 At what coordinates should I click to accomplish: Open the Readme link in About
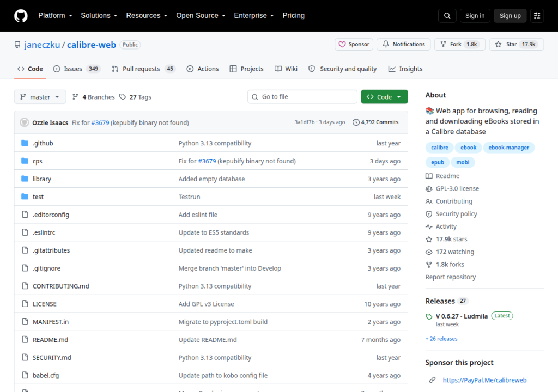pyautogui.click(x=442, y=176)
